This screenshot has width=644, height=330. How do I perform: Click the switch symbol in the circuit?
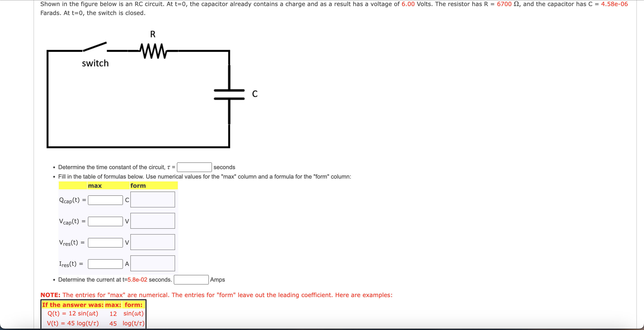point(95,47)
